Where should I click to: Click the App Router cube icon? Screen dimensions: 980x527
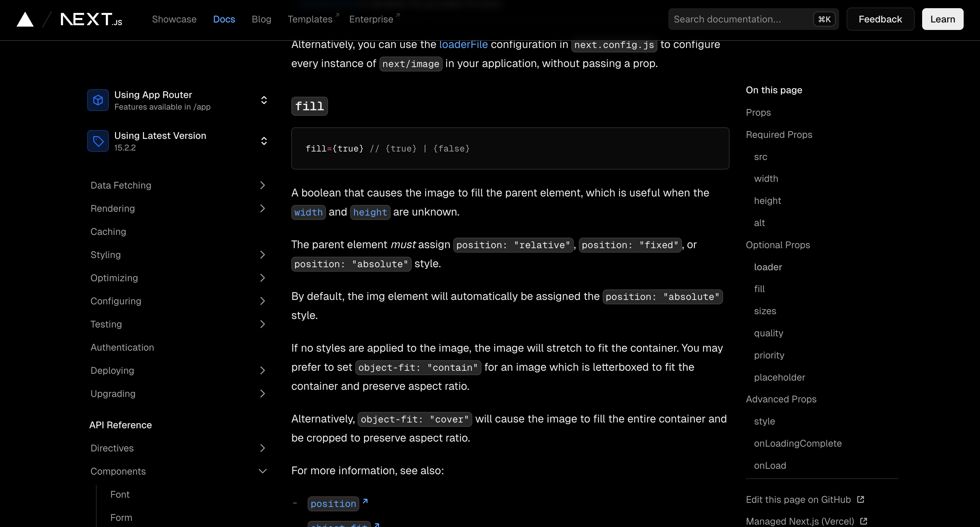tap(98, 100)
